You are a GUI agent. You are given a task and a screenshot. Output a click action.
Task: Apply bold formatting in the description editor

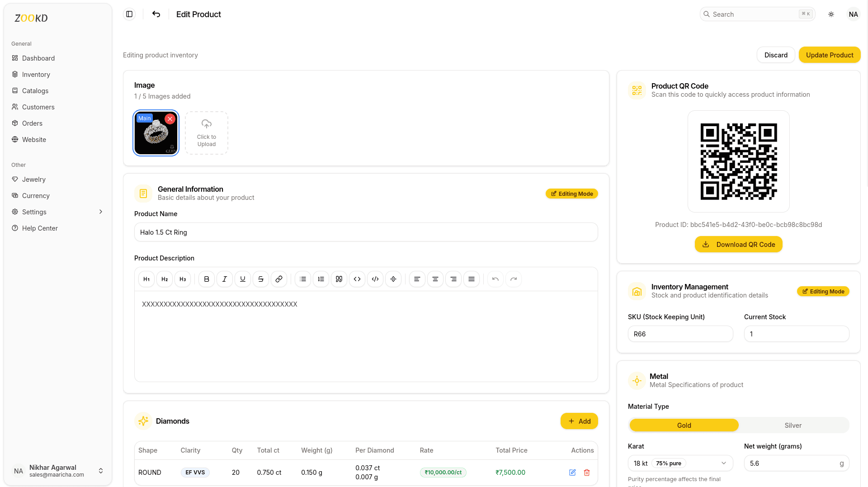click(206, 279)
